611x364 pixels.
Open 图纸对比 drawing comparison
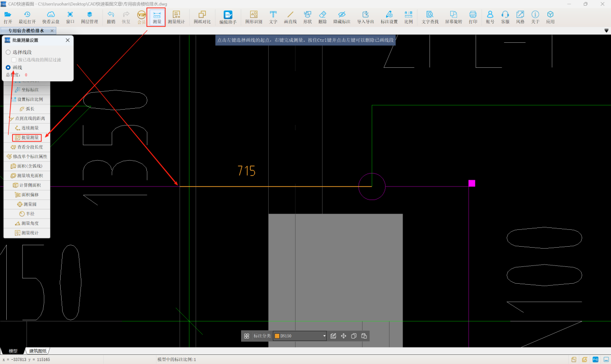coord(202,17)
